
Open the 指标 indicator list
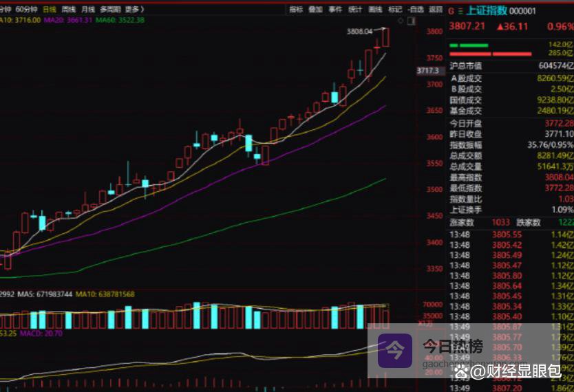tap(295, 10)
